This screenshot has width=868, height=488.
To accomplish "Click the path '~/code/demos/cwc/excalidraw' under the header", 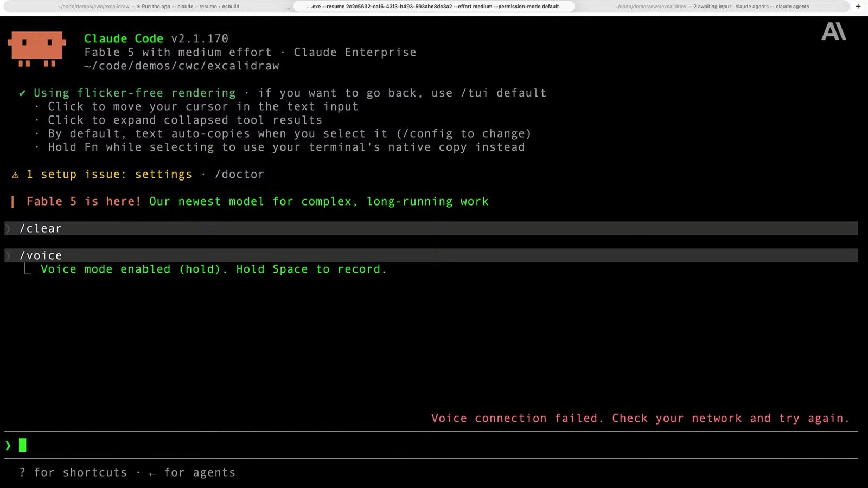I will coord(182,66).
